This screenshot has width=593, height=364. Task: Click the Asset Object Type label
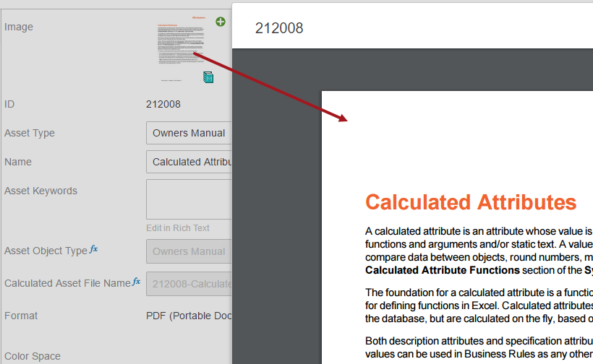[x=46, y=251]
